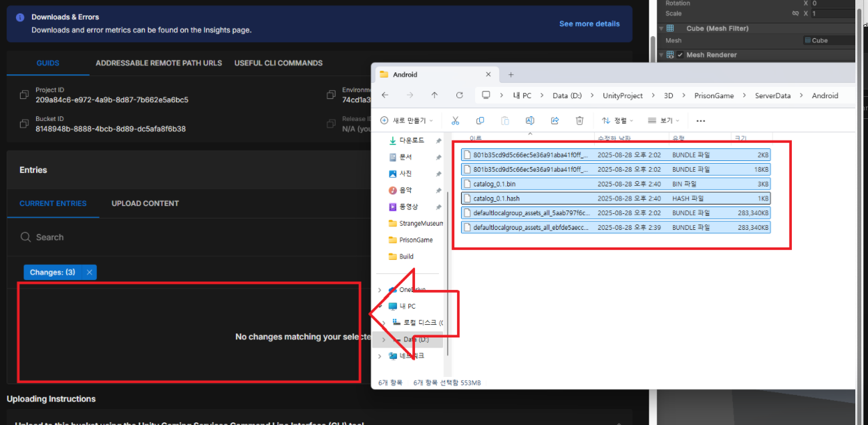The height and width of the screenshot is (425, 868).
Task: Follow the See more details link
Action: [589, 23]
